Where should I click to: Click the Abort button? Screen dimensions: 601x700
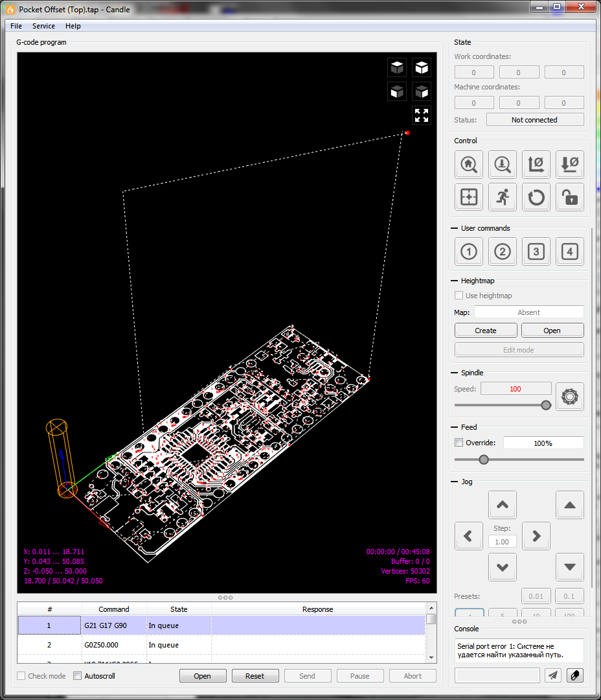[x=413, y=676]
